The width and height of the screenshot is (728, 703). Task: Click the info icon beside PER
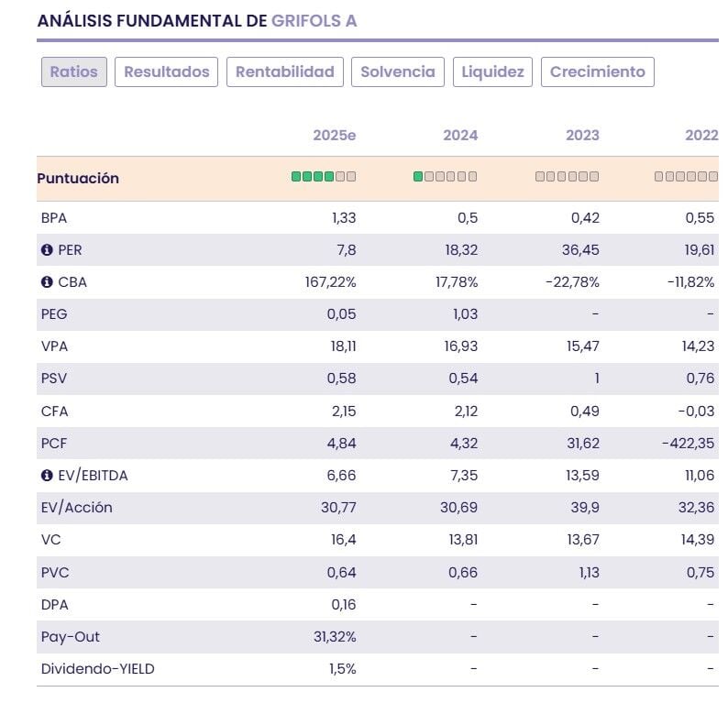coord(47,250)
